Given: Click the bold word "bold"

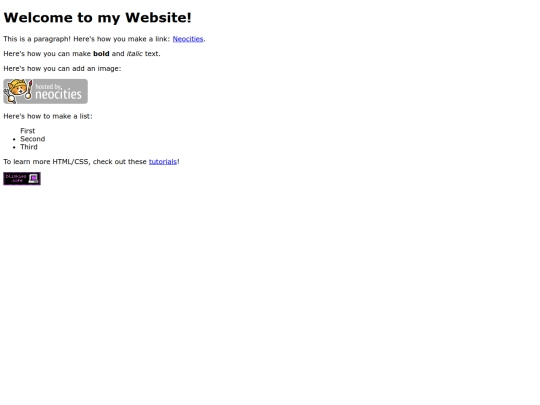Looking at the screenshot, I should point(101,54).
